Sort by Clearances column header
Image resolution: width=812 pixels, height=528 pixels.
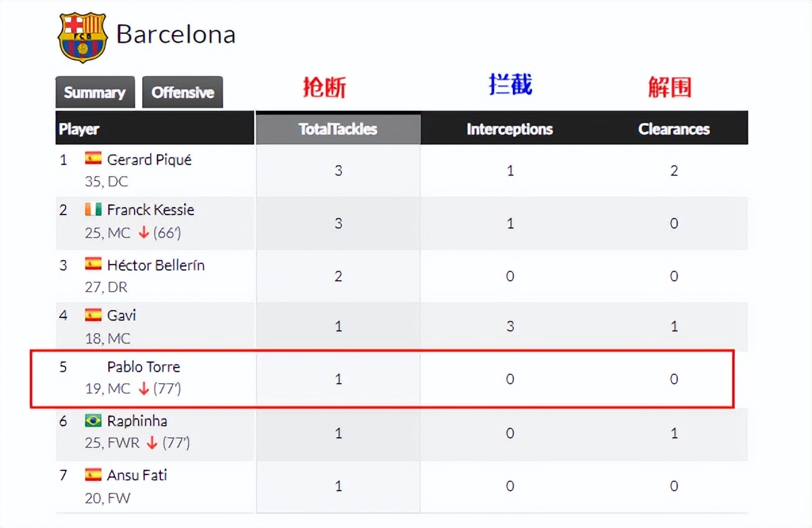tap(673, 129)
